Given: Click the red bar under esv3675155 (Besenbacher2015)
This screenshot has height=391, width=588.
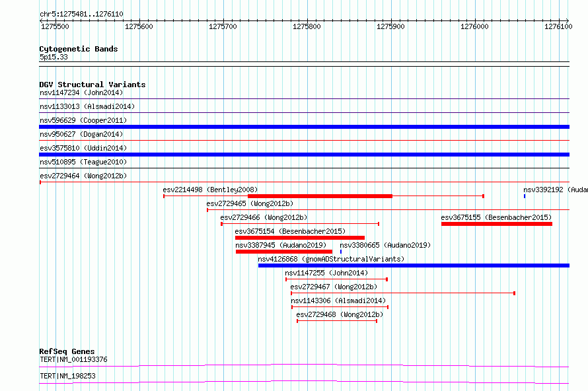Looking at the screenshot, I should (x=497, y=224).
